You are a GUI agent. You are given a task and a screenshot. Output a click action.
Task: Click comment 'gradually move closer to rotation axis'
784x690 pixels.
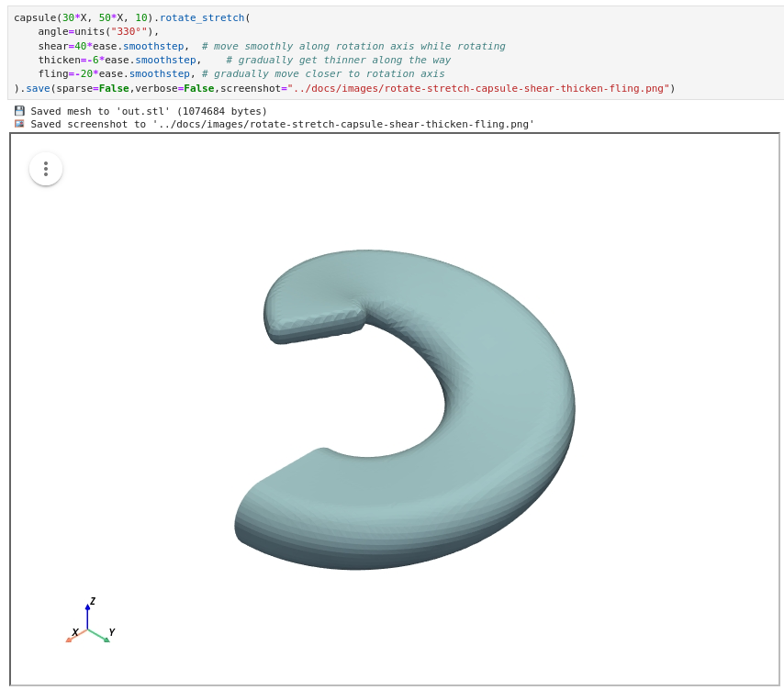[323, 74]
